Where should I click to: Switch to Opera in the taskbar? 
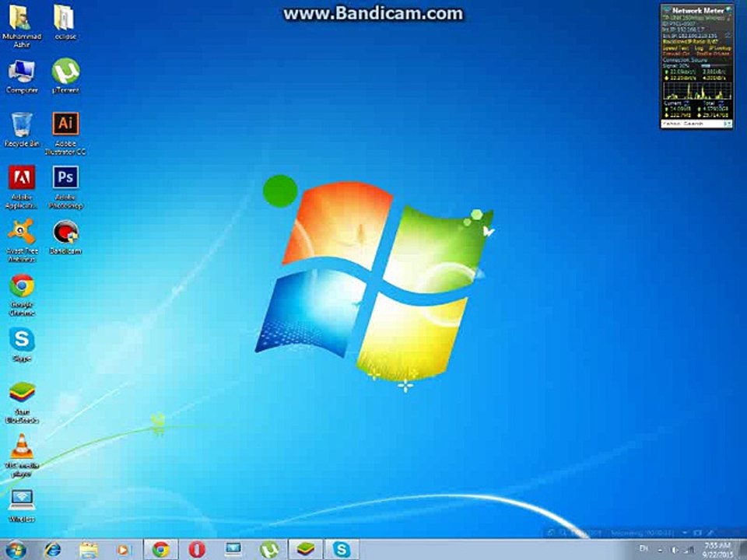click(x=197, y=550)
